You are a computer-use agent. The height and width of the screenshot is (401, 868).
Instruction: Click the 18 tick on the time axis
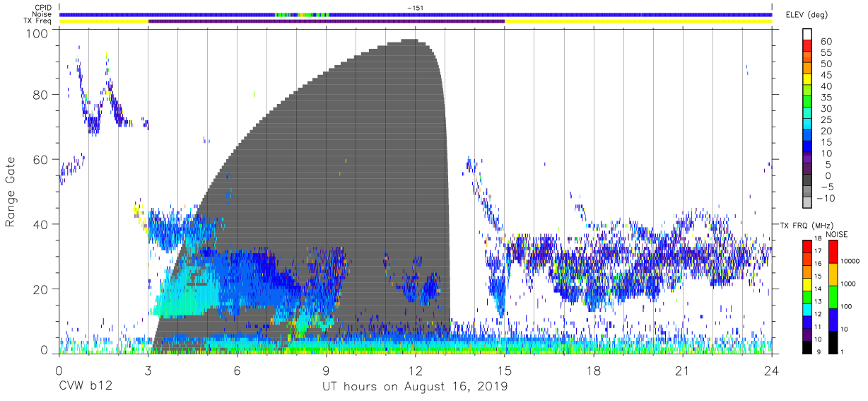tap(594, 371)
